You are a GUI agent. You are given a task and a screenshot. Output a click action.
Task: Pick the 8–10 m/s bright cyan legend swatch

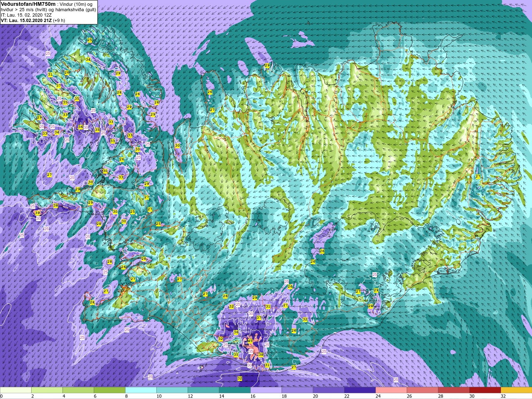141,390
